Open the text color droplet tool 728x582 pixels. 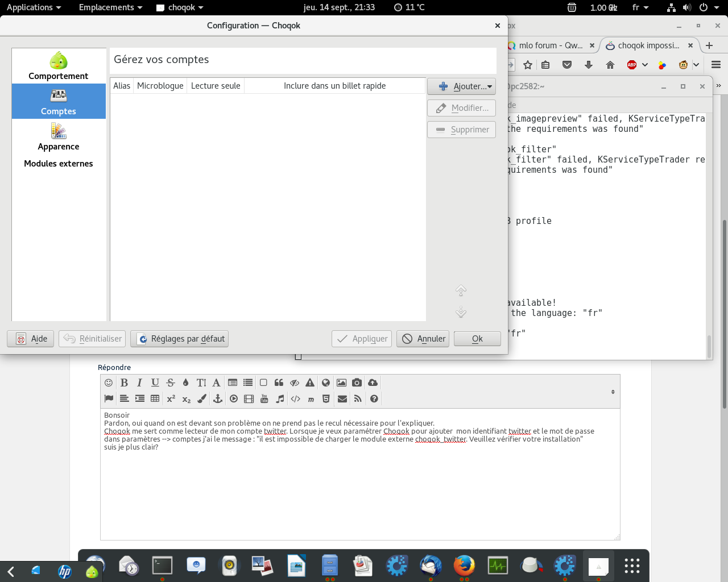pos(185,383)
